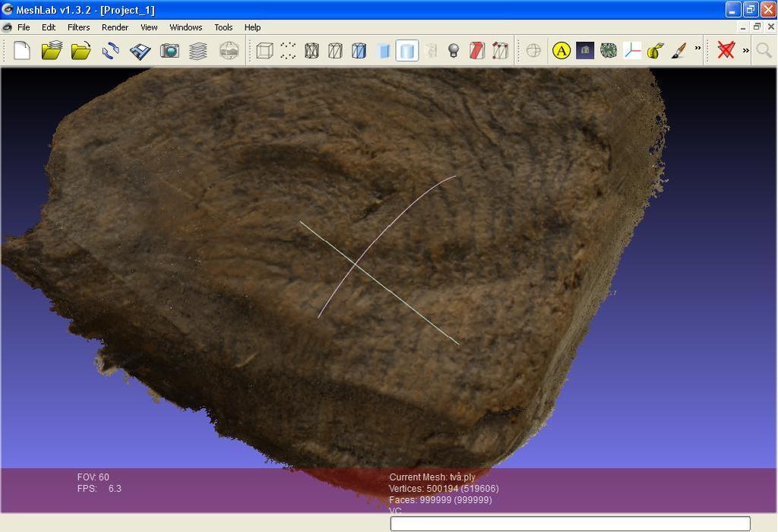
Task: Click the 'FPS: 6.3' readout
Action: point(100,489)
